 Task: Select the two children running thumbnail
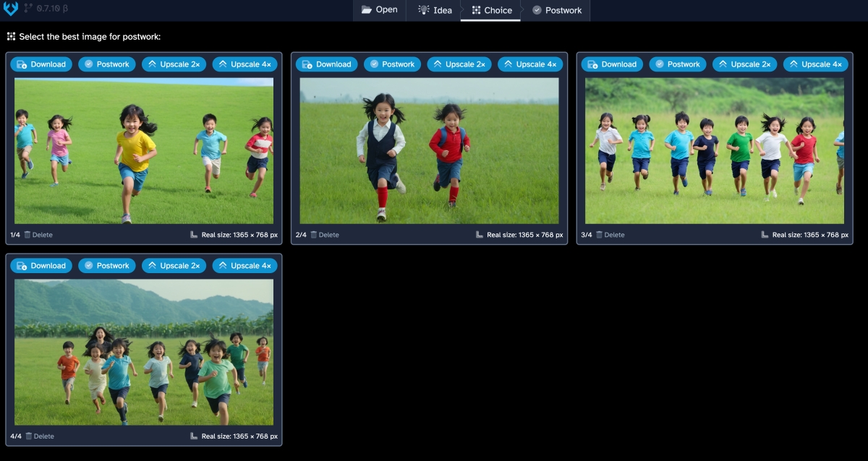(429, 151)
